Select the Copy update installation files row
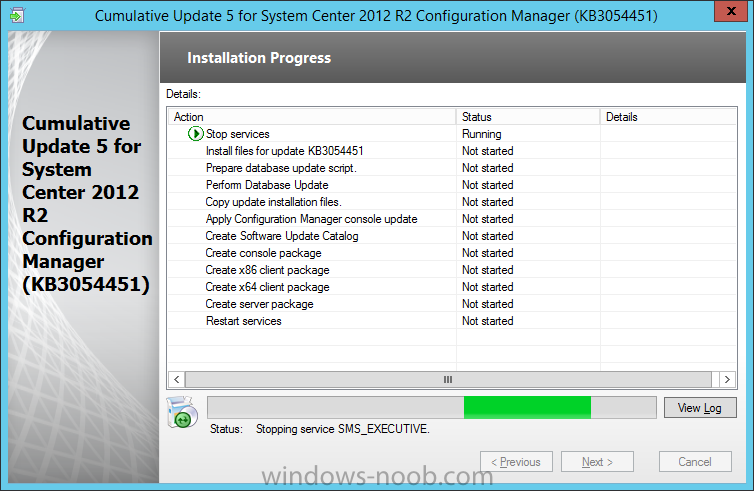 [452, 202]
